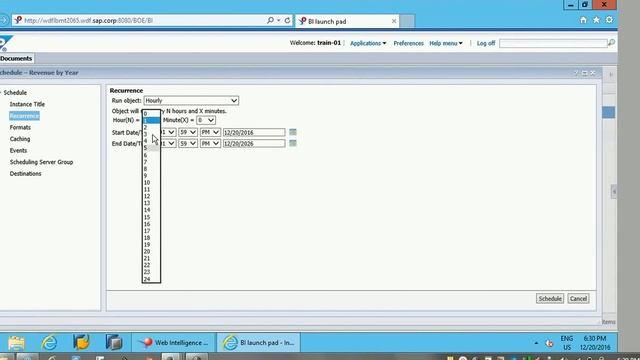Open End Date PM dropdown
Viewport: 640px width, 360px height.
[210, 143]
